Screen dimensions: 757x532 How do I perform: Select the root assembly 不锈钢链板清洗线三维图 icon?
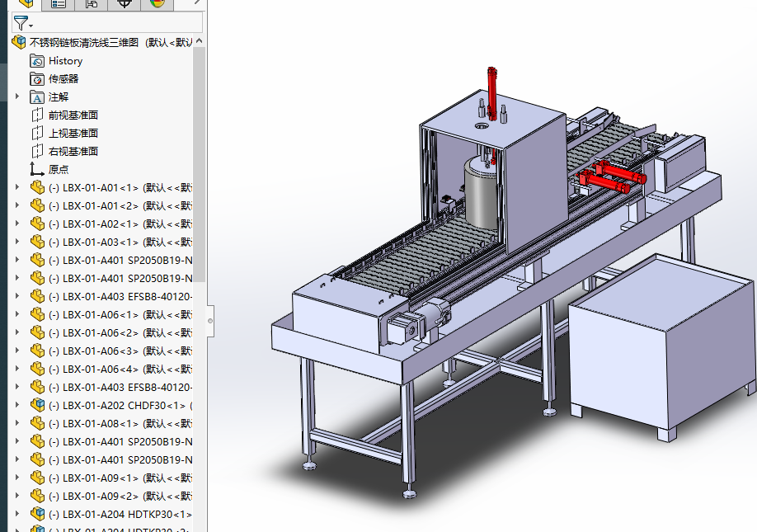pos(19,43)
